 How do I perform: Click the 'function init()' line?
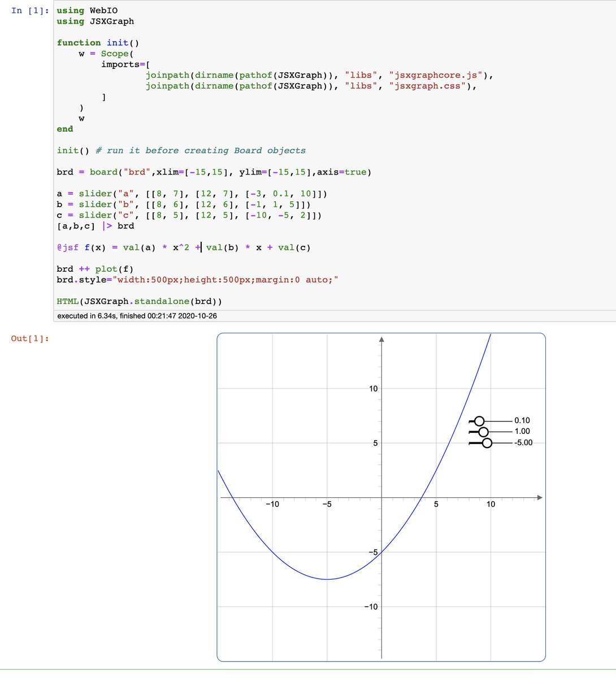[98, 43]
